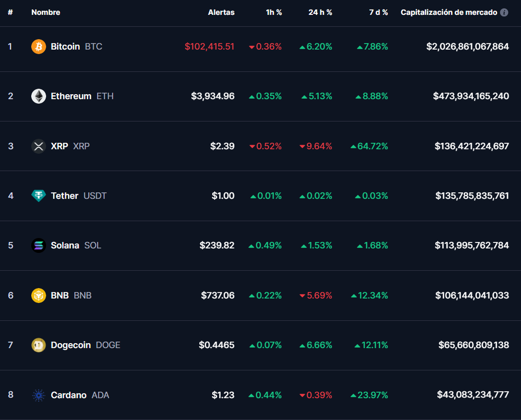521x420 pixels.
Task: Click the Bitcoin orange logo icon
Action: click(39, 46)
